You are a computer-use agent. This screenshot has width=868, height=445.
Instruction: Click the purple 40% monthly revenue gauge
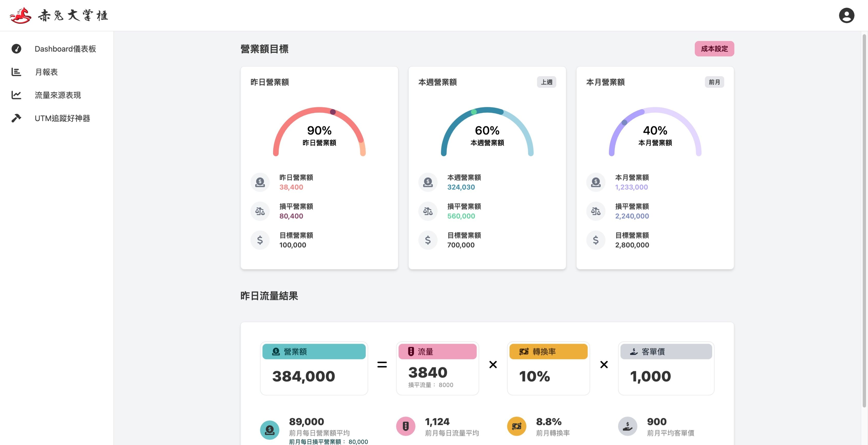pyautogui.click(x=655, y=132)
